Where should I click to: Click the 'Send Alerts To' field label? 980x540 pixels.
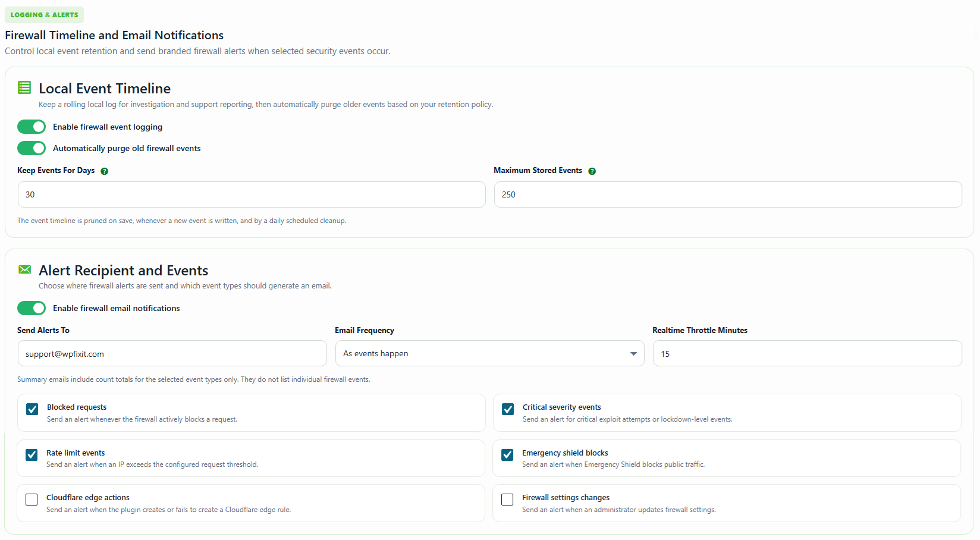tap(43, 330)
